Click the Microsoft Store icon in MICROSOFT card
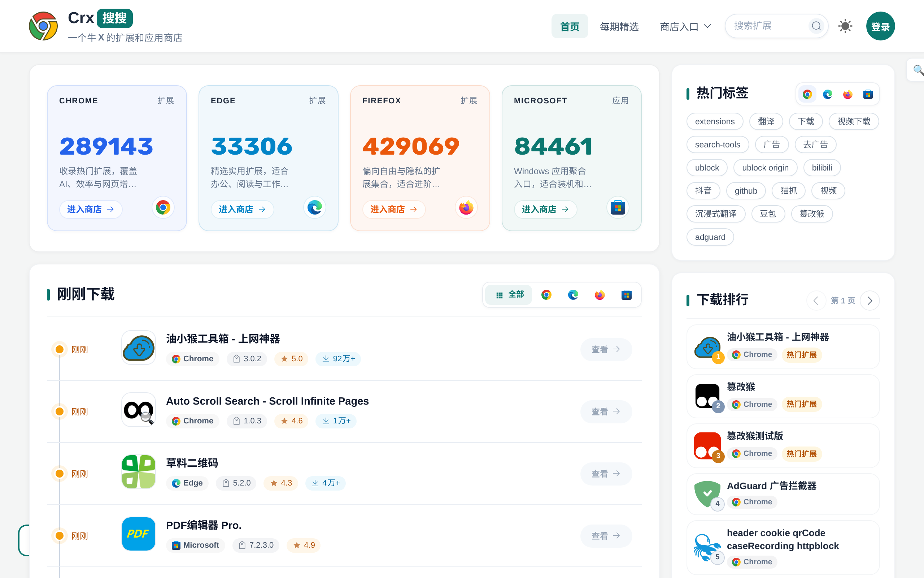 click(618, 208)
